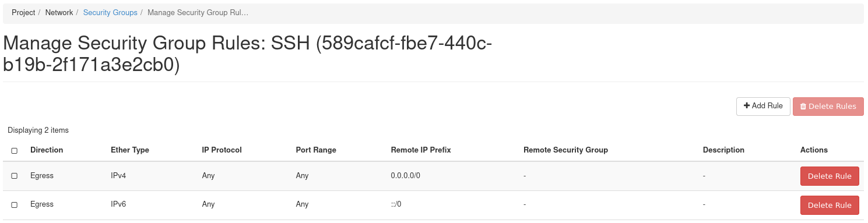Check the IPv6 Egress rule checkbox
The height and width of the screenshot is (223, 868).
15,205
